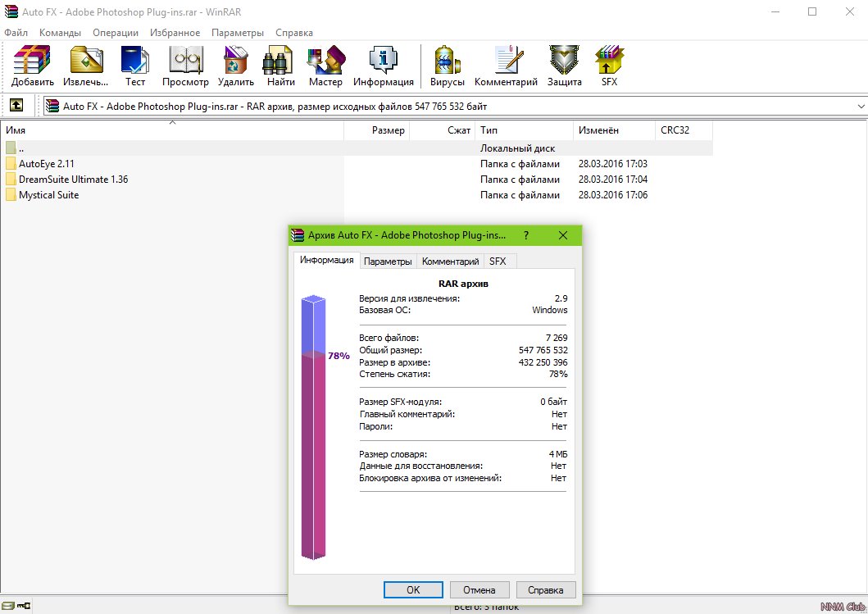Click the SFX toolbar icon
The image size is (868, 614).
(x=609, y=62)
